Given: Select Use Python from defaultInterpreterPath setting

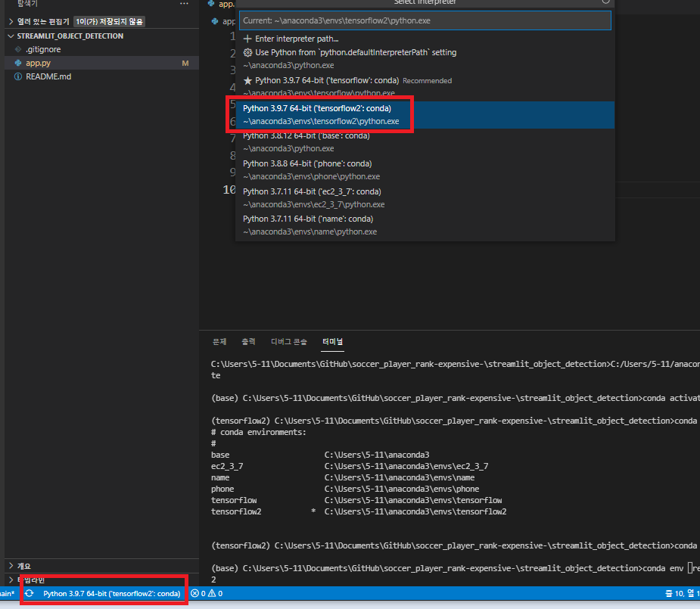Looking at the screenshot, I should pyautogui.click(x=425, y=58).
